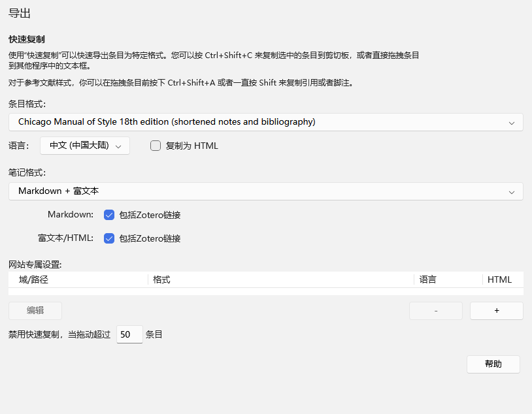Image resolution: width=532 pixels, height=414 pixels.
Task: Uncheck 包括Zotero链接 for Markdown
Action: click(108, 214)
